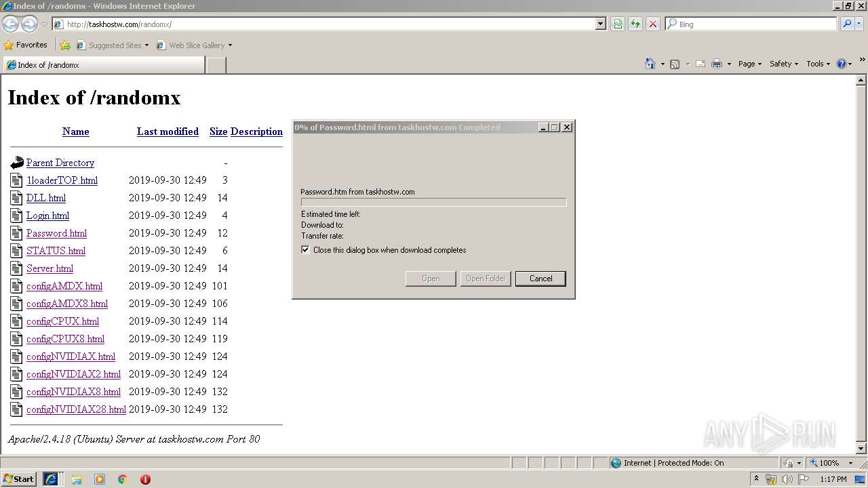
Task: Open configAMDX8.html link
Action: pos(67,304)
